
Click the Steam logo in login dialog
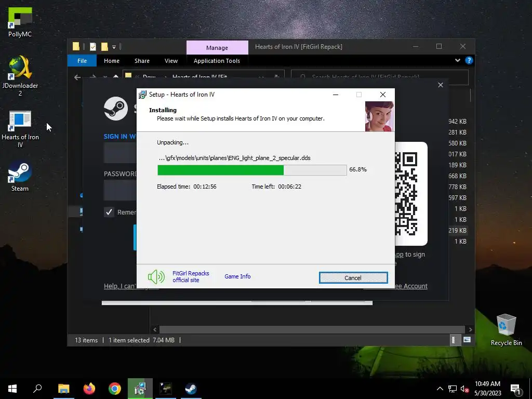pyautogui.click(x=116, y=109)
